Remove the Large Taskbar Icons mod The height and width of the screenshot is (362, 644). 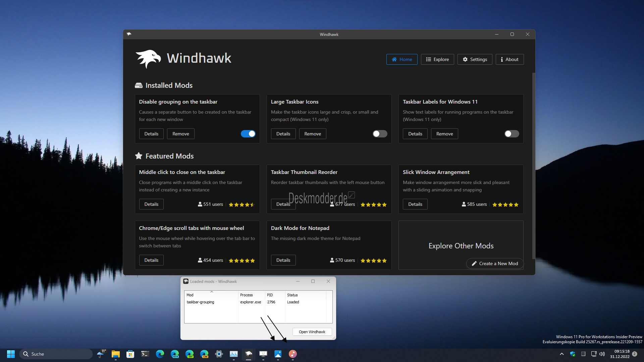tap(313, 134)
